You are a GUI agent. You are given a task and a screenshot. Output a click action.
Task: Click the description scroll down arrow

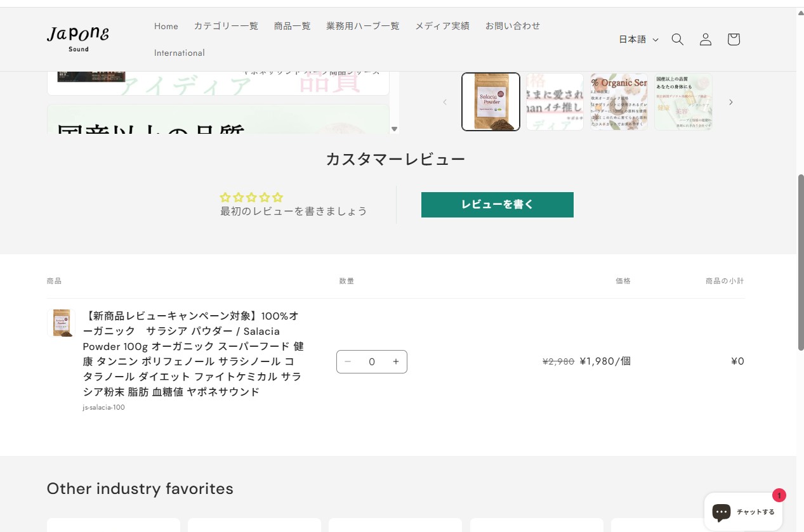tap(394, 129)
